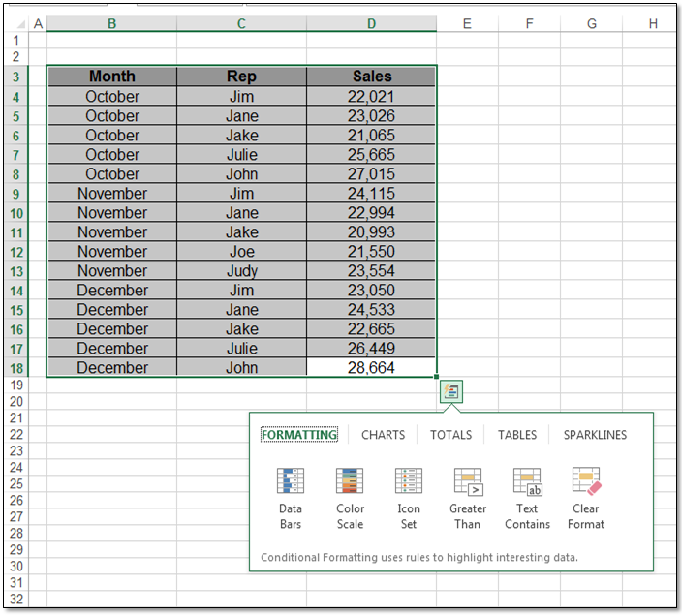Open the TABLES tab
682x616 pixels.
click(517, 435)
